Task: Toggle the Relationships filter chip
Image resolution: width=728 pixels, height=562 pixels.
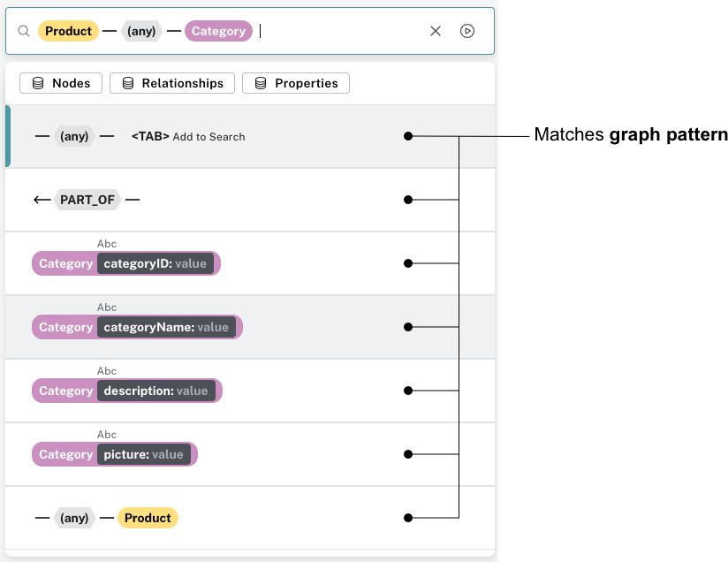Action: coord(172,83)
